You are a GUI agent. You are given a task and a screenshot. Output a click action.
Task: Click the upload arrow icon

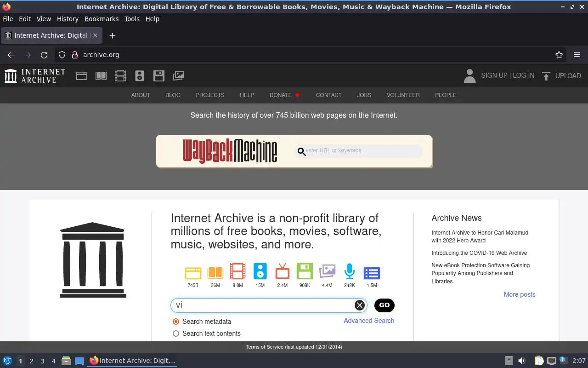pos(546,76)
